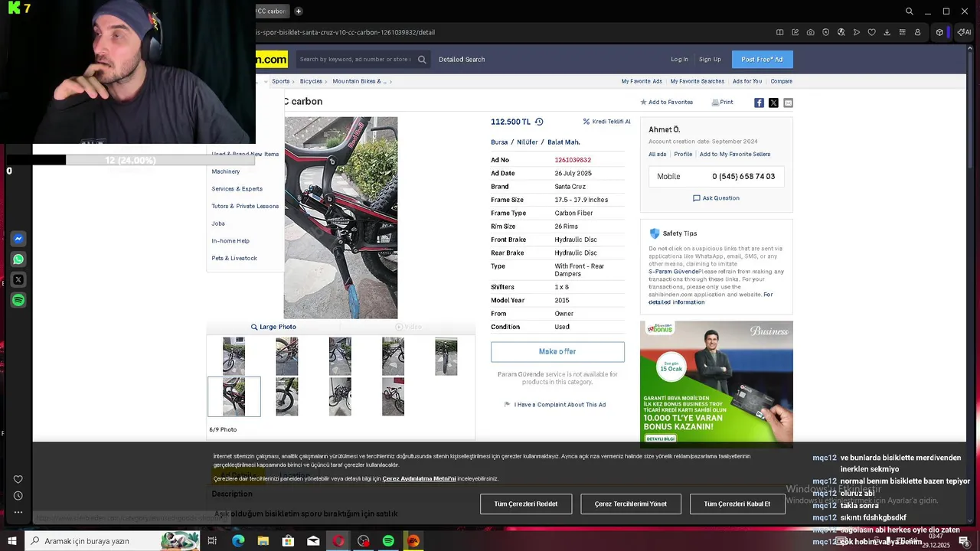The image size is (980, 551).
Task: Click Sports breadcrumb
Action: pyautogui.click(x=281, y=81)
